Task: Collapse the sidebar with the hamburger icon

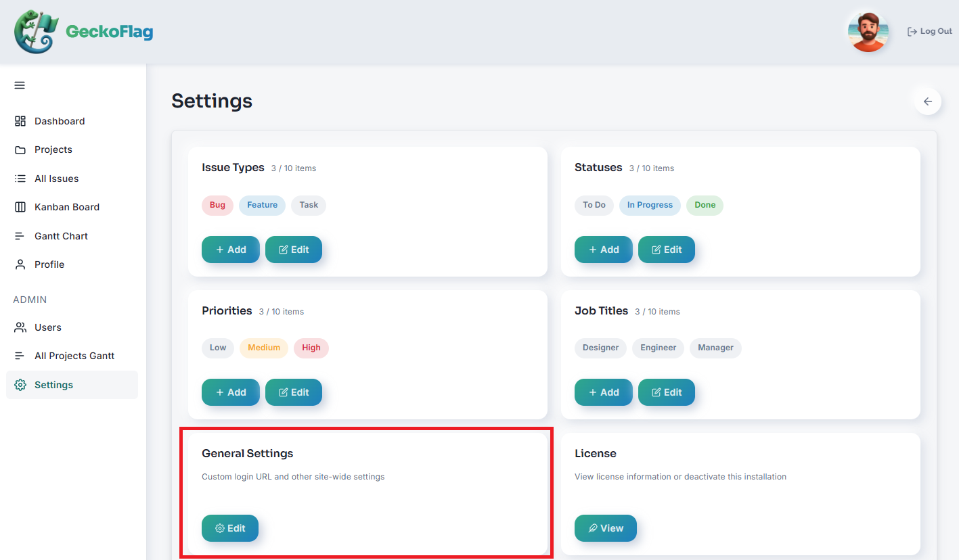Action: 20,85
